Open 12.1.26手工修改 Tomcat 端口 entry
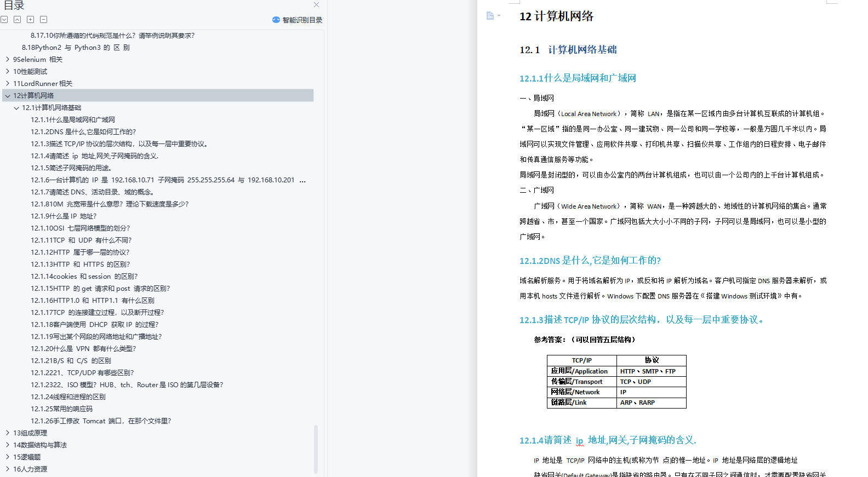 pyautogui.click(x=101, y=421)
